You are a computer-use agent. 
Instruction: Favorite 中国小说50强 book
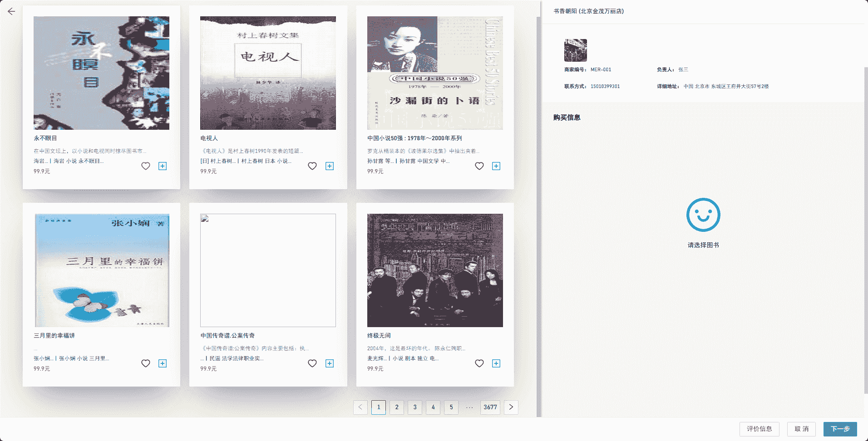pyautogui.click(x=479, y=166)
